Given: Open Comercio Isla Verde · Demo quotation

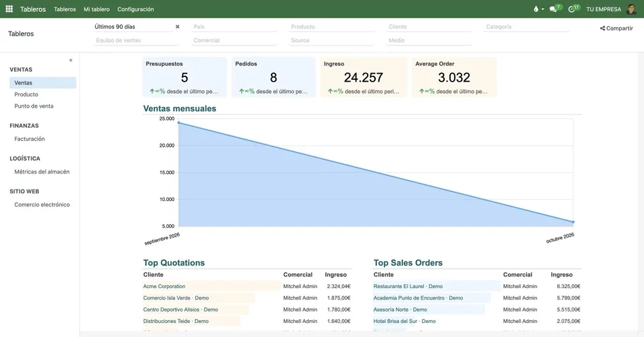Looking at the screenshot, I should coord(176,298).
